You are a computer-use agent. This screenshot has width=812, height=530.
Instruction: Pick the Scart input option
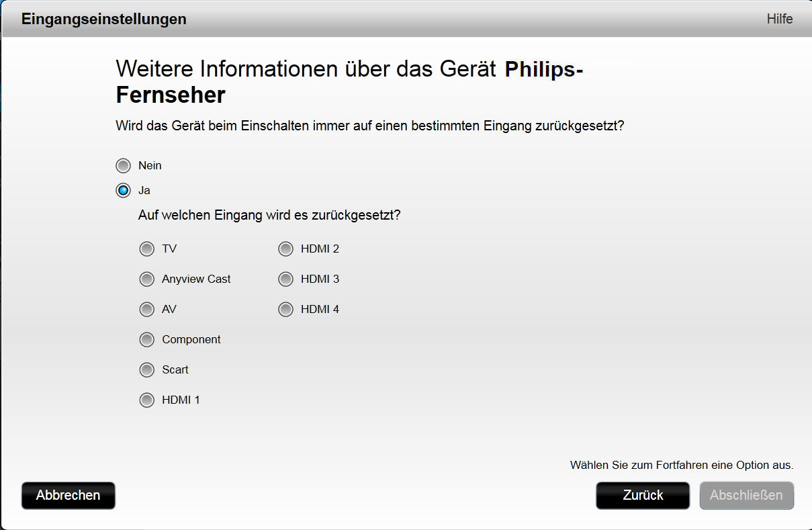coord(146,369)
